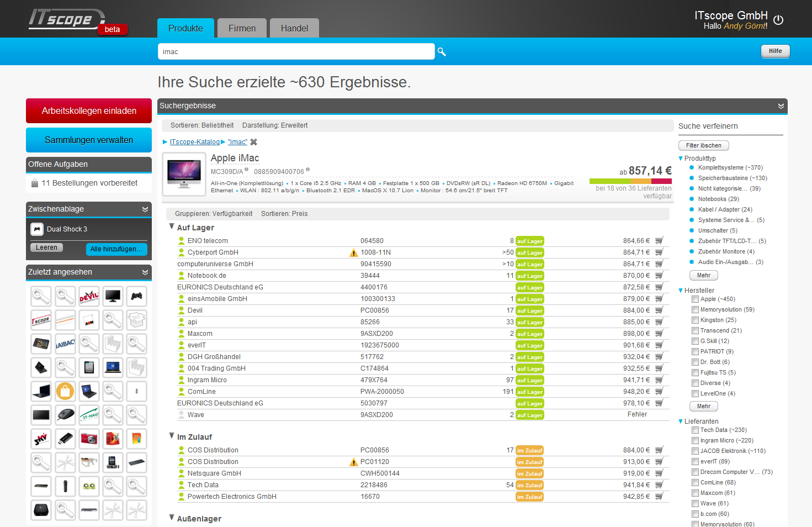The height and width of the screenshot is (527, 812).
Task: Click the Dual Shock 3 controller icon in Zwischenablage
Action: [37, 229]
